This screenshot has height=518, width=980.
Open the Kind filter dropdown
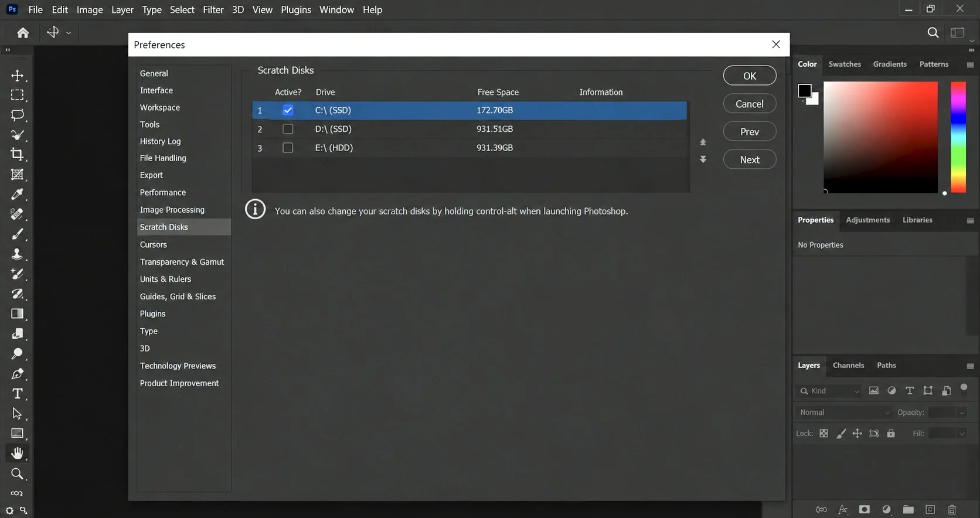829,391
